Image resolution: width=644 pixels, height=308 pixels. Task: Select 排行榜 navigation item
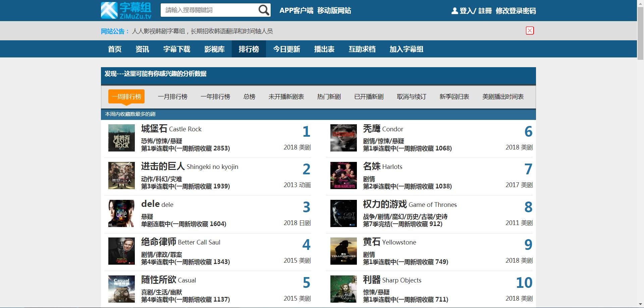tap(249, 49)
